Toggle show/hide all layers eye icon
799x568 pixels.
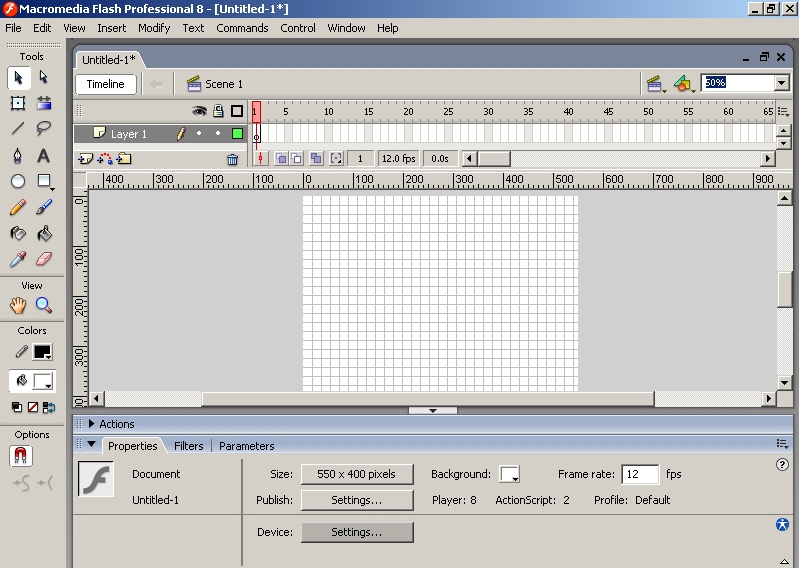pyautogui.click(x=199, y=111)
